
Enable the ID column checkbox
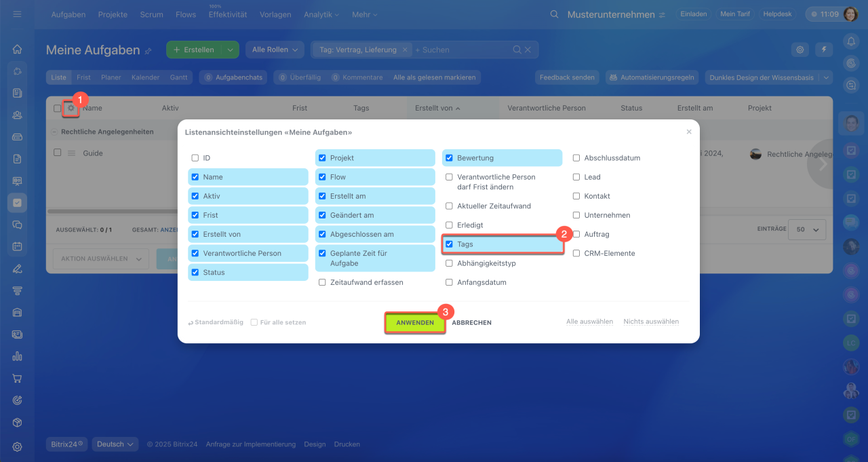tap(195, 158)
